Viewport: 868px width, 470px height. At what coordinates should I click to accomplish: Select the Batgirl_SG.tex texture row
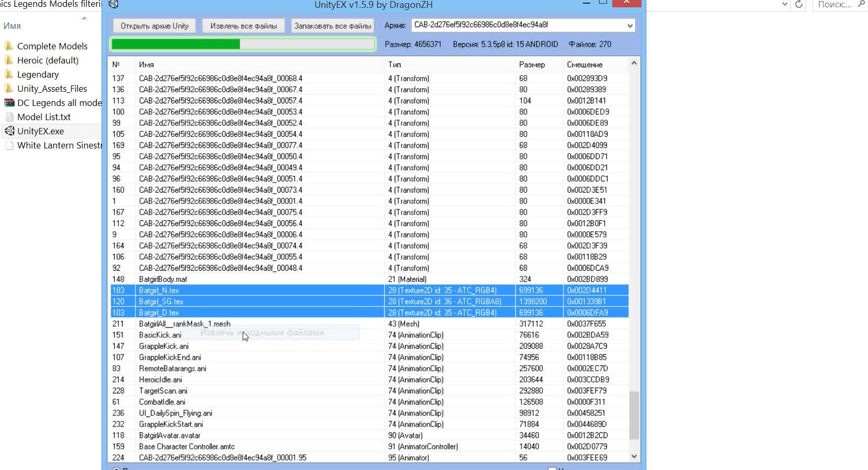pyautogui.click(x=161, y=302)
